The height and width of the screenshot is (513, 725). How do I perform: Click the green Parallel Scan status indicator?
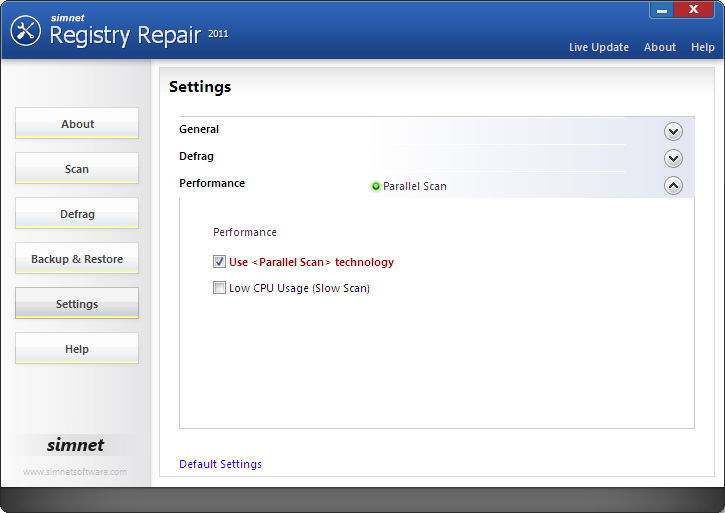click(x=376, y=186)
